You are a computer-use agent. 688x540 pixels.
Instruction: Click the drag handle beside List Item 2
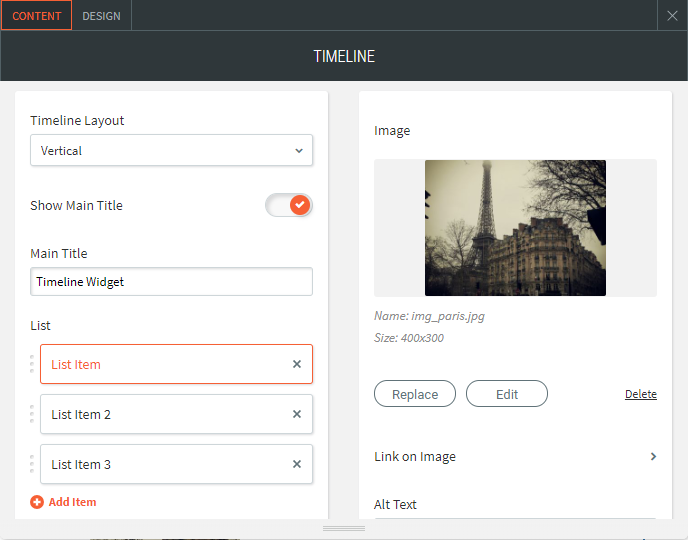[x=32, y=414]
